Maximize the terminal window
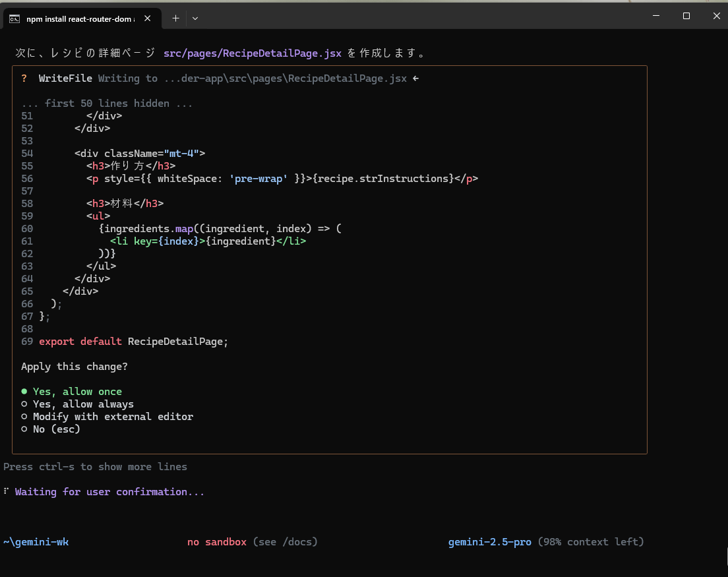728x577 pixels. click(x=686, y=16)
